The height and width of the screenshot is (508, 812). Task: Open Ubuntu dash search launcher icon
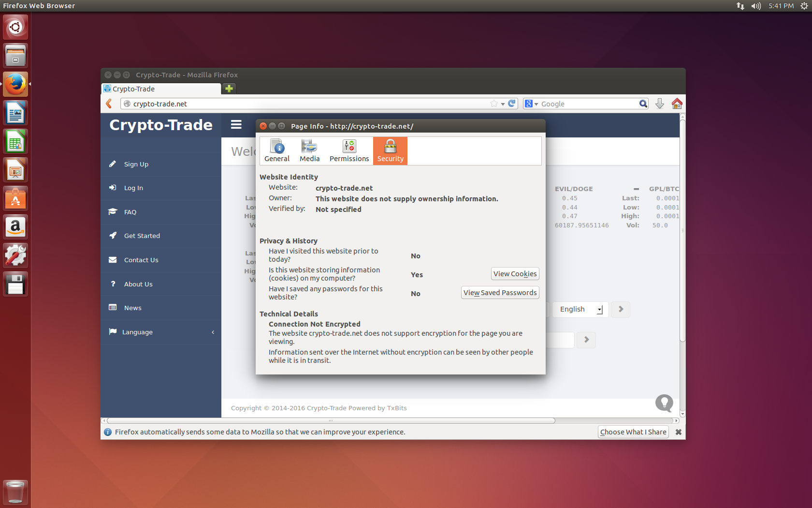[x=15, y=27]
